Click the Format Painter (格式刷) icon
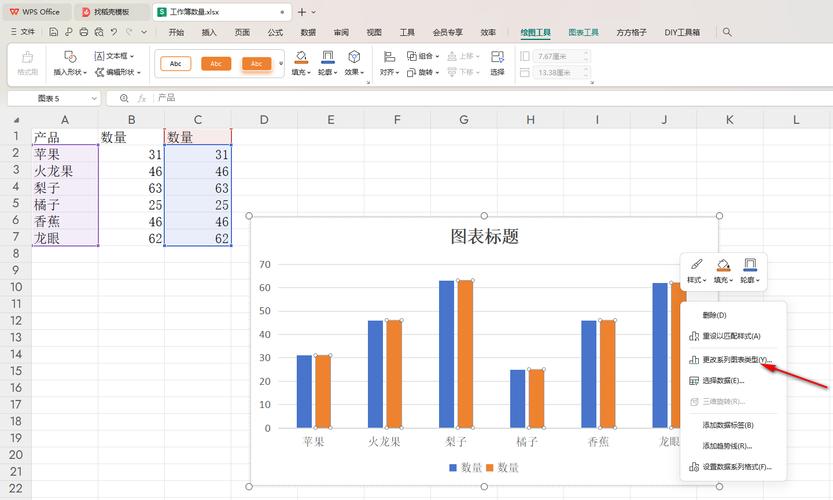 (x=27, y=57)
